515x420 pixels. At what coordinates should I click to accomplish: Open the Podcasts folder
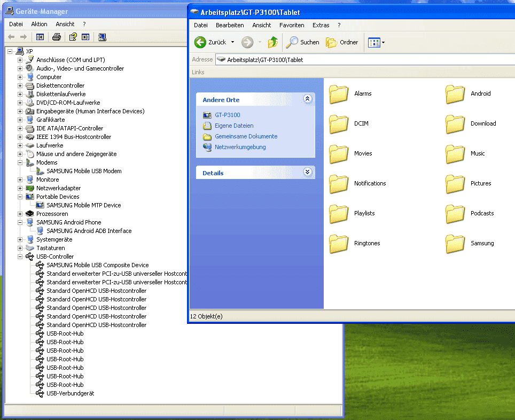[470, 213]
